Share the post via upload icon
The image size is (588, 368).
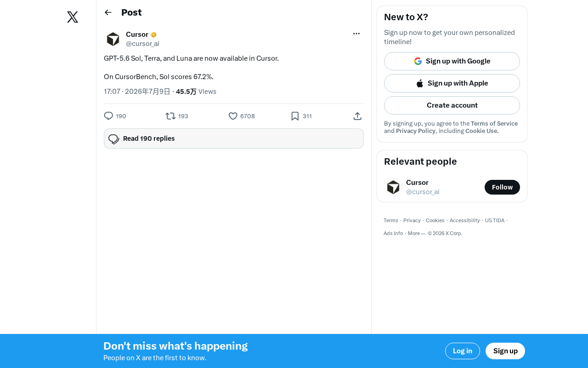tap(357, 116)
